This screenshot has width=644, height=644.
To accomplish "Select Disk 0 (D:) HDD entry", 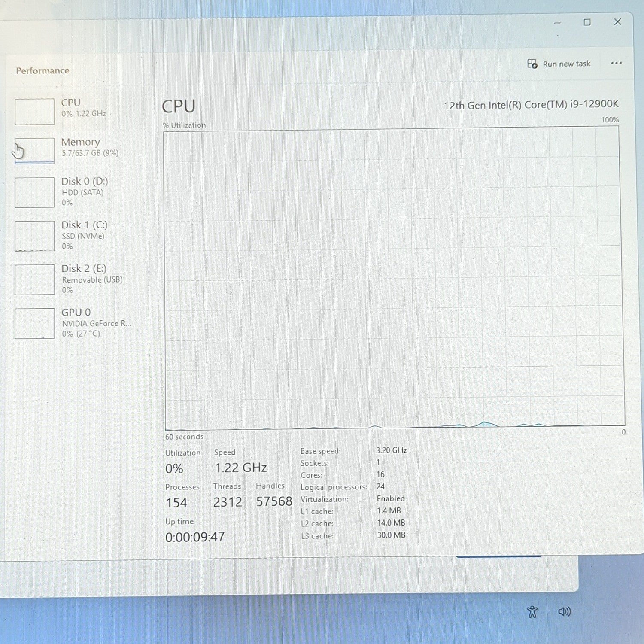I will pos(77,192).
